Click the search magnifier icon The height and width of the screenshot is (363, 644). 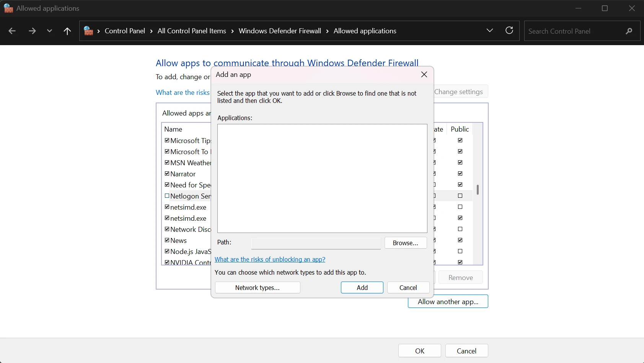point(629,31)
